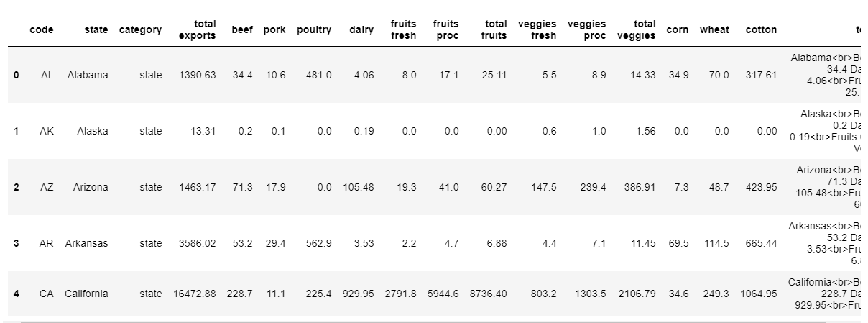Click the 'total exports' column header
This screenshot has height=323, width=868.
(x=197, y=29)
